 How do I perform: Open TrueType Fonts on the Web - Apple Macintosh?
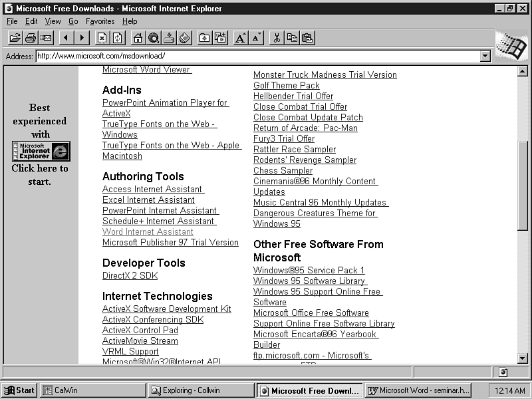172,151
